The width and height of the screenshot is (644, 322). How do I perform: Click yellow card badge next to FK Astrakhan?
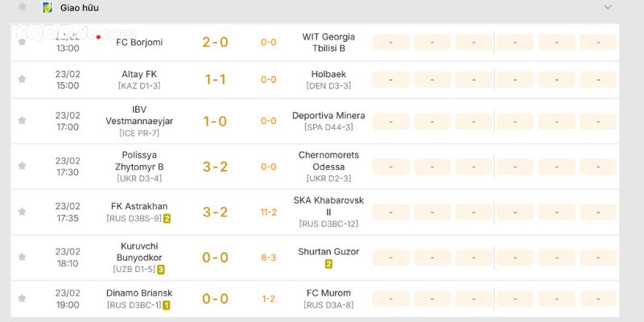[167, 218]
